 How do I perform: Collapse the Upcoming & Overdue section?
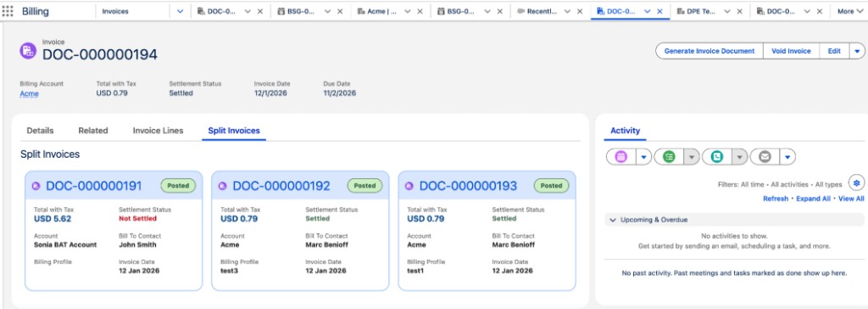click(x=613, y=220)
